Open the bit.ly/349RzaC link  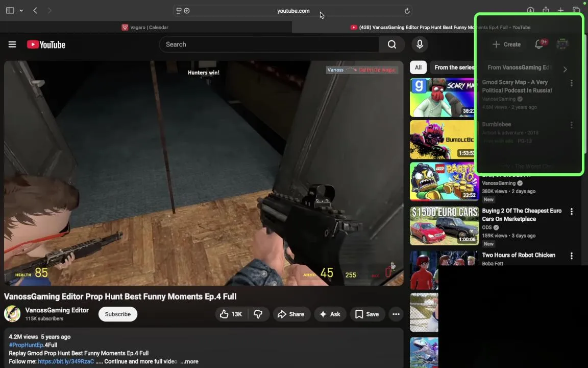66,362
